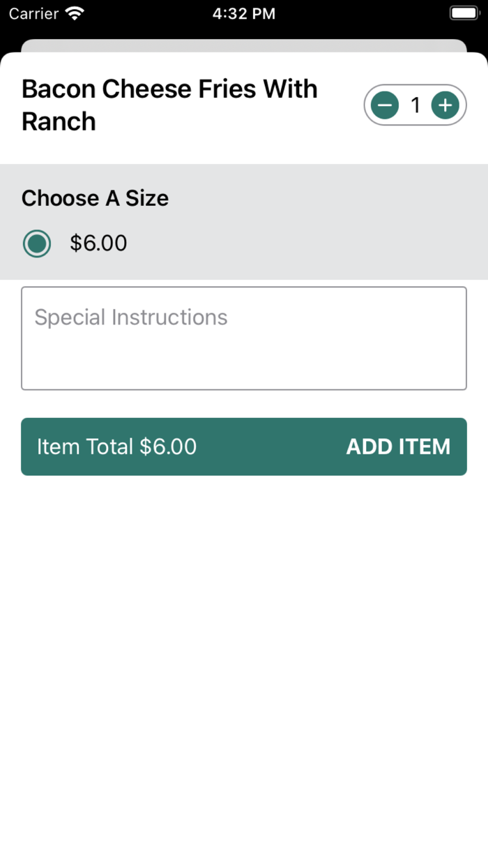Tap the minus icon to decrease quantity
Image resolution: width=488 pixels, height=868 pixels.
[384, 105]
